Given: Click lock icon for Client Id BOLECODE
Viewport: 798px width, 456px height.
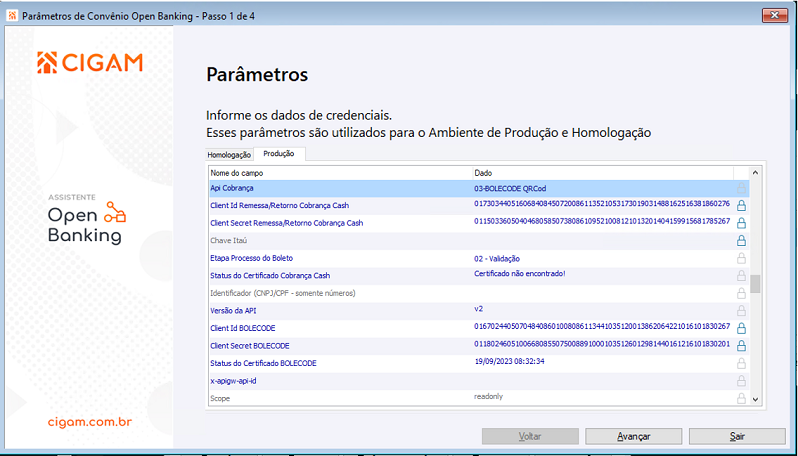Looking at the screenshot, I should [742, 328].
